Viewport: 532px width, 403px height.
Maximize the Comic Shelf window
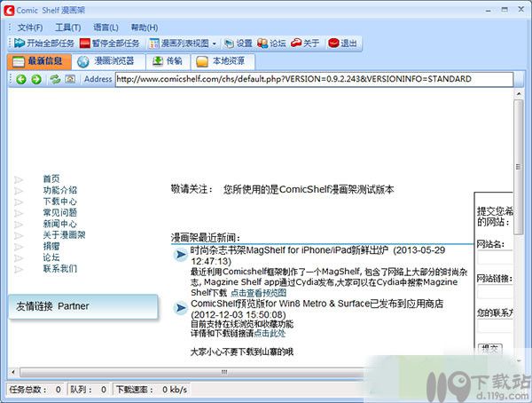(505, 10)
